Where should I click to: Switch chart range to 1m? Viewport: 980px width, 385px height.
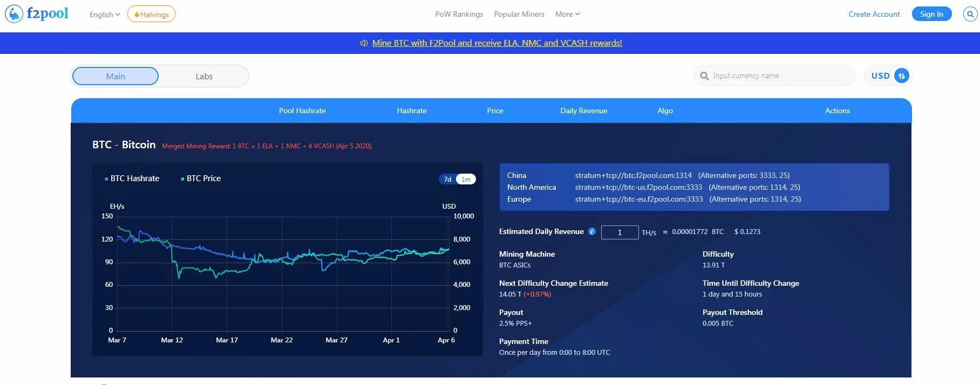pyautogui.click(x=466, y=180)
